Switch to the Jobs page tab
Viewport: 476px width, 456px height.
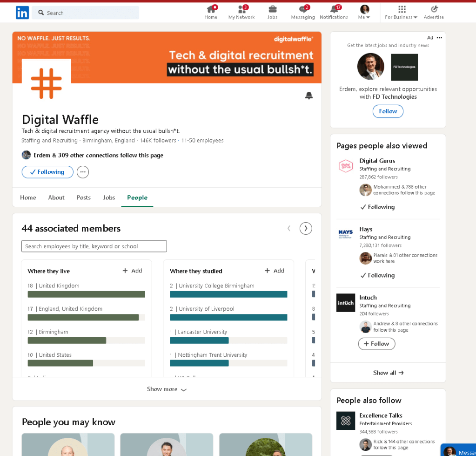[109, 197]
